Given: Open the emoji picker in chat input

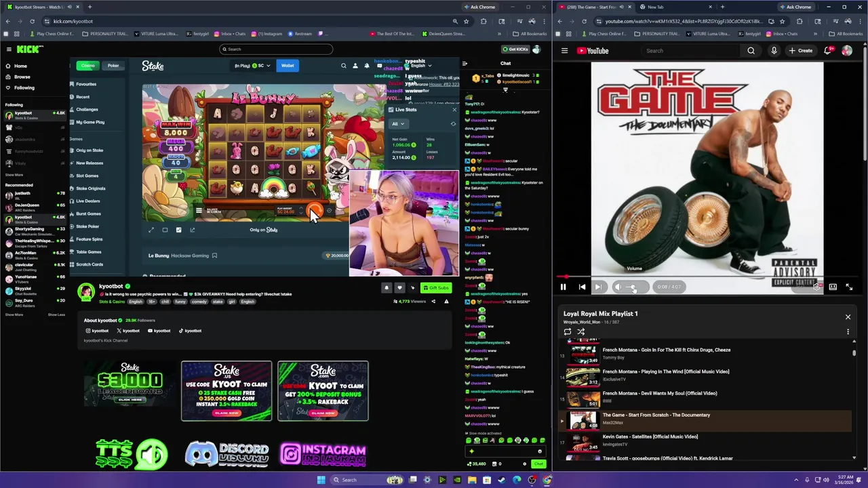Looking at the screenshot, I should [540, 451].
